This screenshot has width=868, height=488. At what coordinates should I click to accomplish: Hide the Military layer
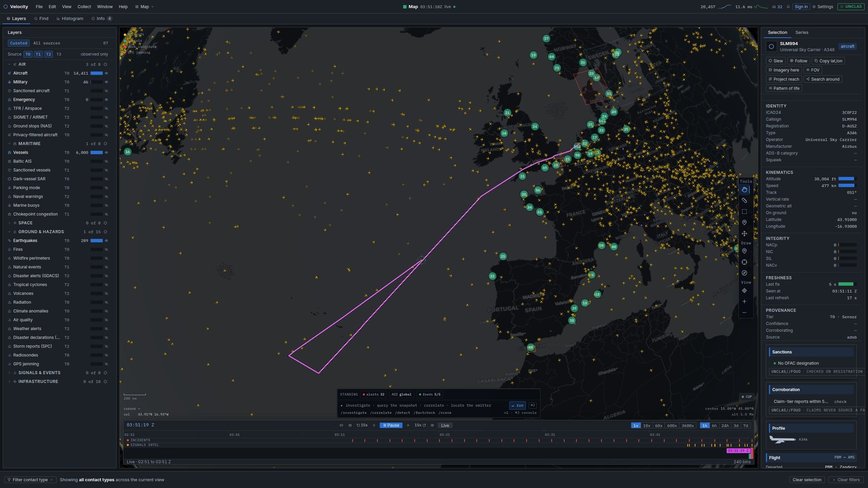coord(106,82)
